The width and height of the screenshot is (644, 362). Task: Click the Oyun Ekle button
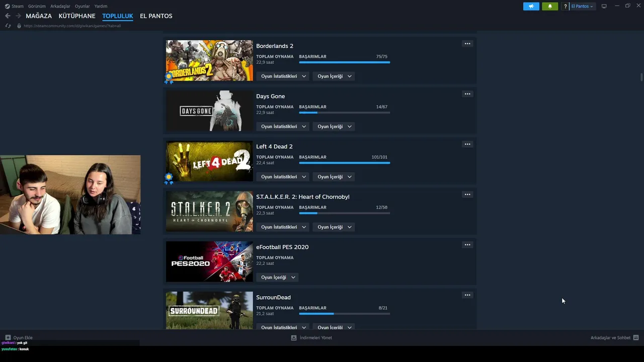tap(19, 338)
